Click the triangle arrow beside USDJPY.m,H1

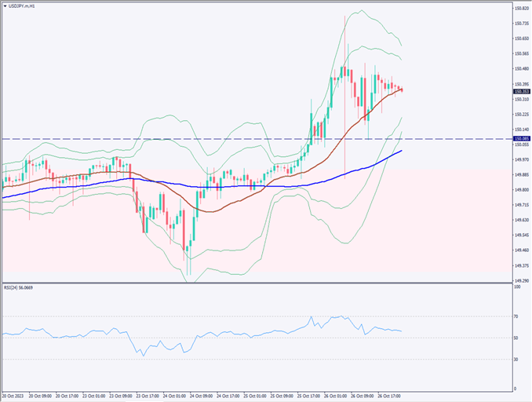tap(4, 5)
